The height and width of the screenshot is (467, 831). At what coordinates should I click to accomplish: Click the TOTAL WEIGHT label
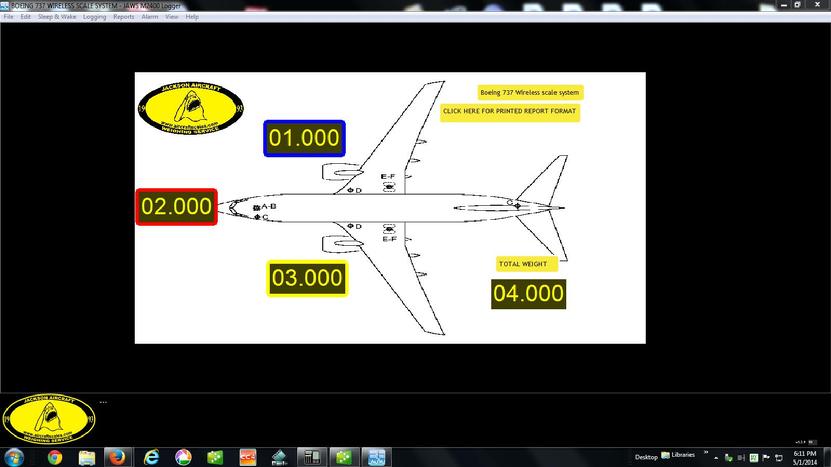point(526,264)
